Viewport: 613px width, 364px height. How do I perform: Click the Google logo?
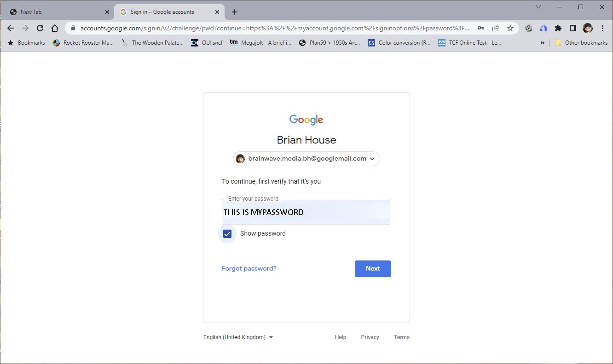tap(306, 120)
